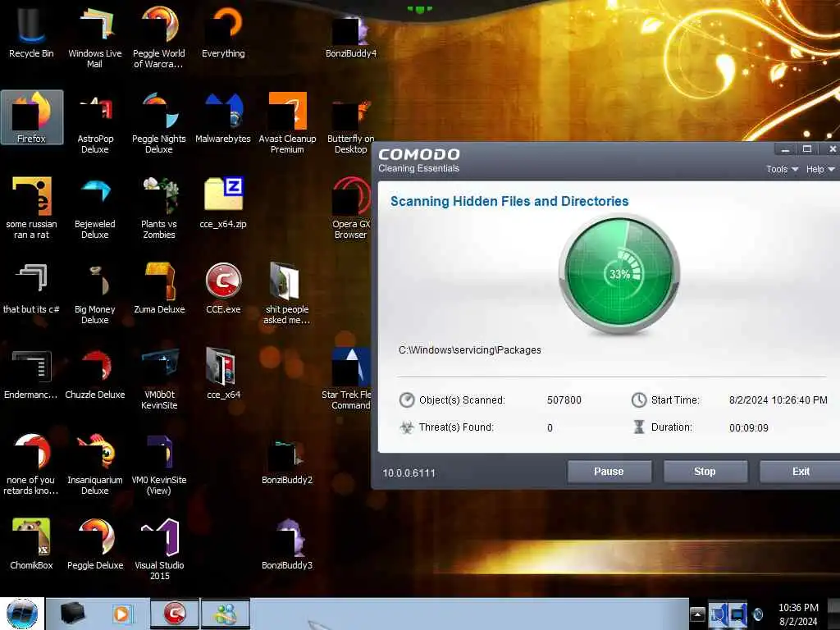Select the cce_x64.zip archive
Viewport: 840px width, 630px height.
(x=223, y=203)
